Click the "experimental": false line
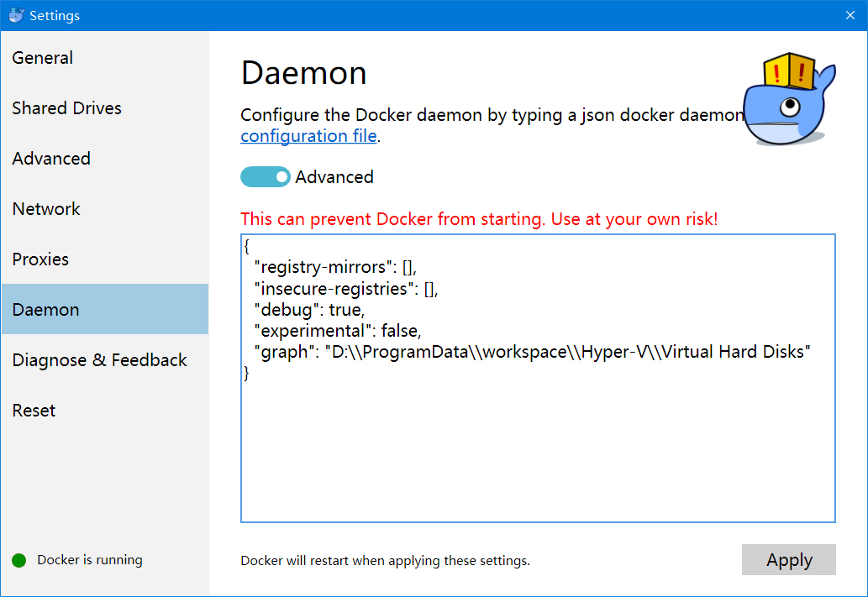This screenshot has height=597, width=868. (x=338, y=331)
